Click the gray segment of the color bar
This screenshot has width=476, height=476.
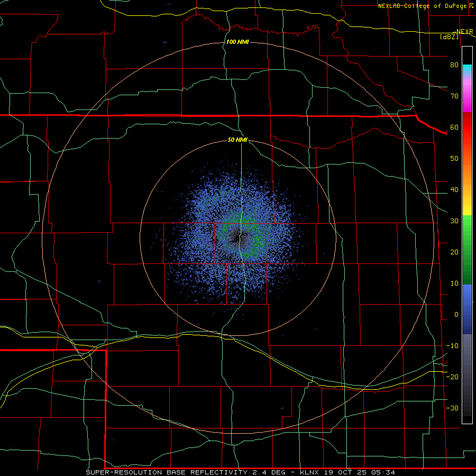click(x=467, y=375)
